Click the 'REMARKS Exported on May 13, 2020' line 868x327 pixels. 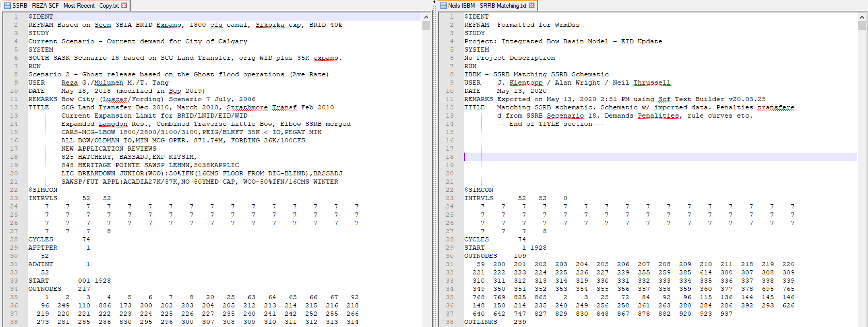click(615, 99)
